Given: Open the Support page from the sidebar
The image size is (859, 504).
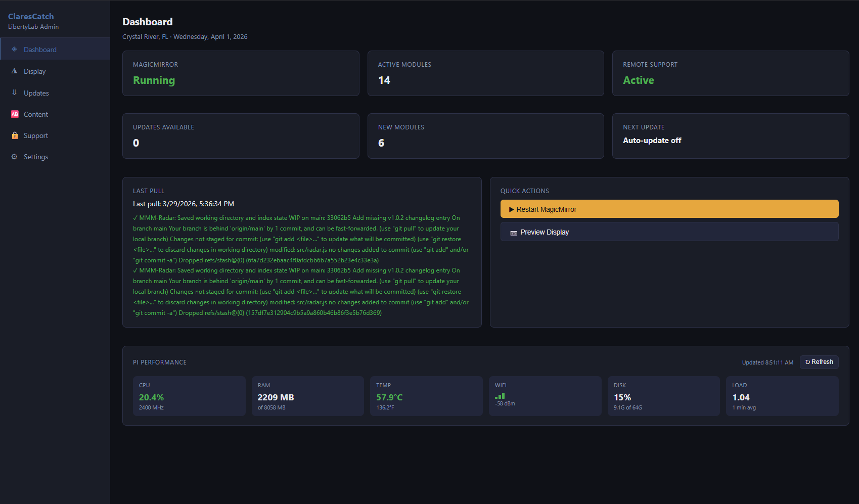Looking at the screenshot, I should click(35, 135).
